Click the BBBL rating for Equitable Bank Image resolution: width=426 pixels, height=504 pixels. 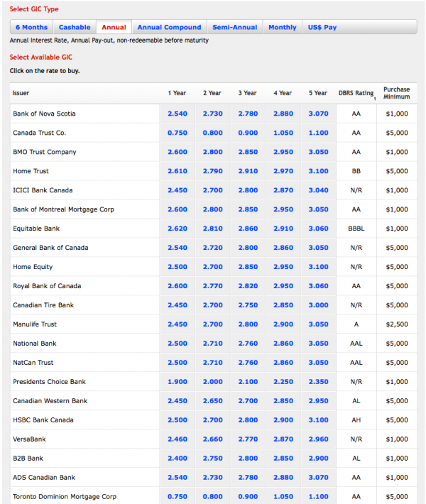coord(356,229)
